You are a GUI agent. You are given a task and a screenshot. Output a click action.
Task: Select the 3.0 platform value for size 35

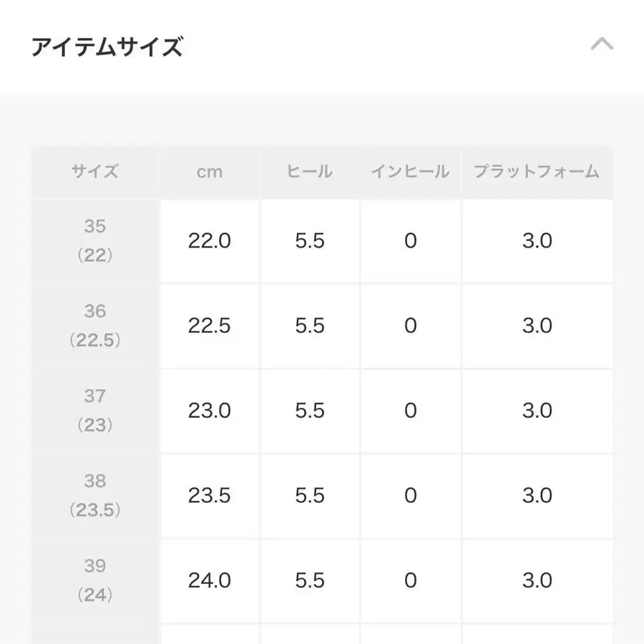click(537, 241)
